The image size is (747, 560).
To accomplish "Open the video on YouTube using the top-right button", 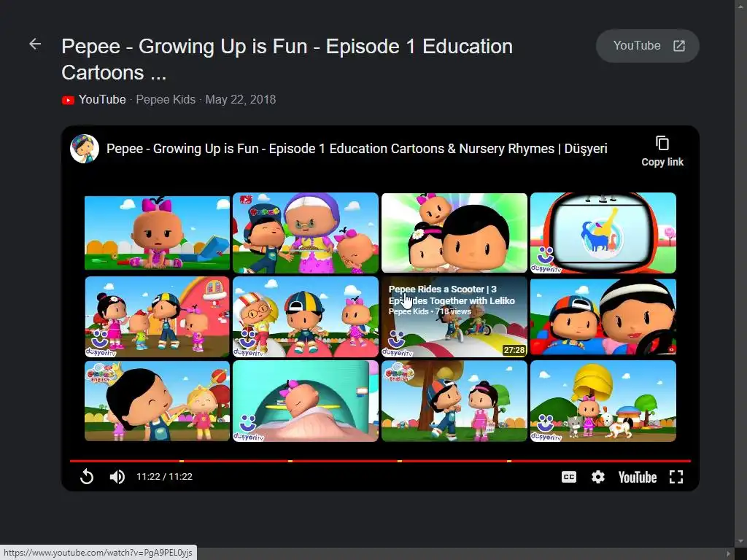I will [648, 46].
